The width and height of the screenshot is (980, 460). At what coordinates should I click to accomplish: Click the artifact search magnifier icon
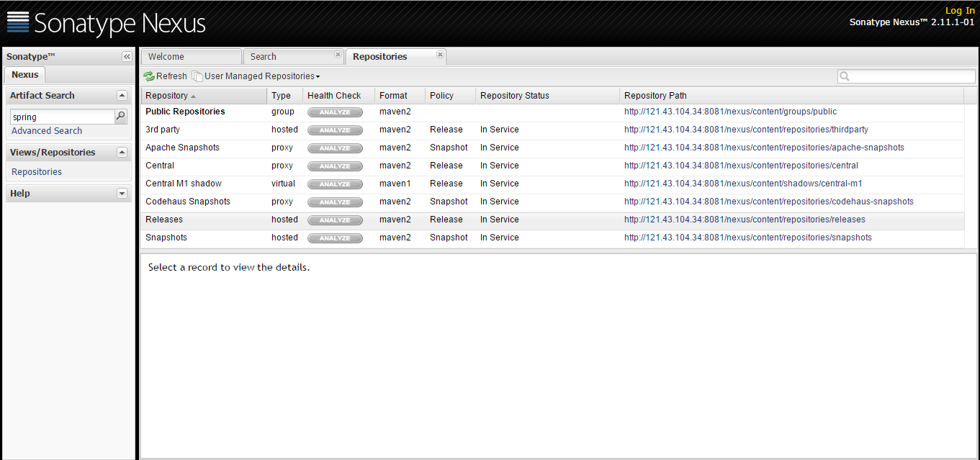(121, 116)
